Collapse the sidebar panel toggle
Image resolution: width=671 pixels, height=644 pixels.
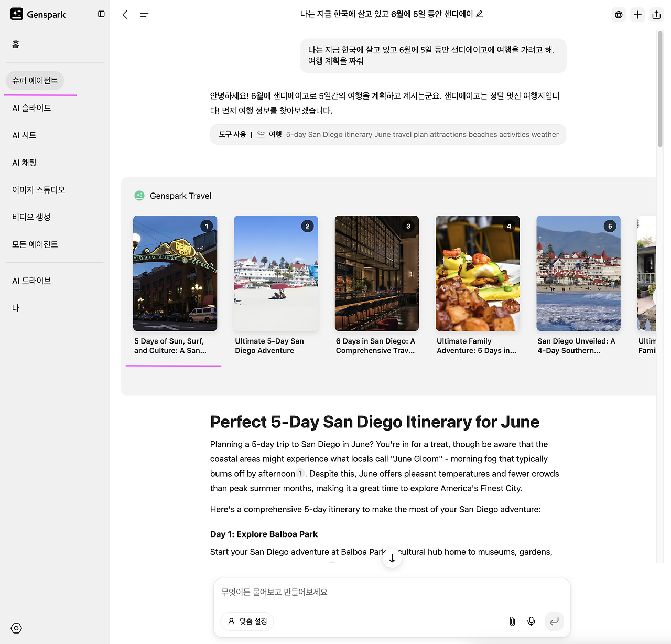tap(102, 14)
